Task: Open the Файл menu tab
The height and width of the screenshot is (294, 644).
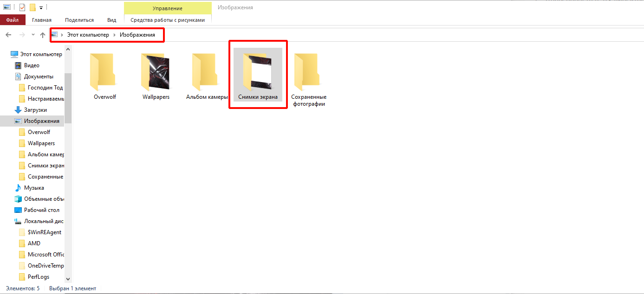Action: coord(13,20)
